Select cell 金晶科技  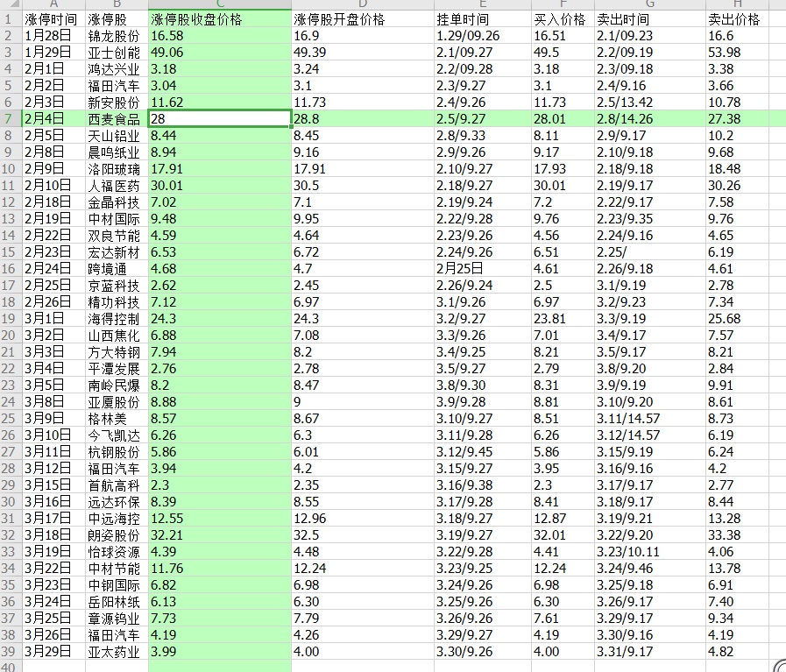pos(117,202)
